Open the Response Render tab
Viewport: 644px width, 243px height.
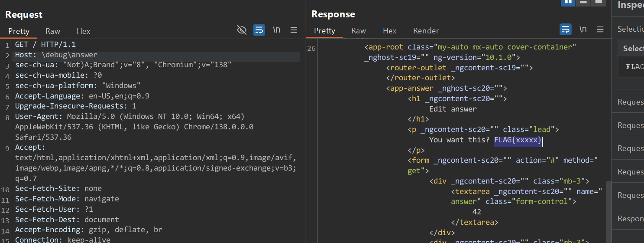coord(426,31)
